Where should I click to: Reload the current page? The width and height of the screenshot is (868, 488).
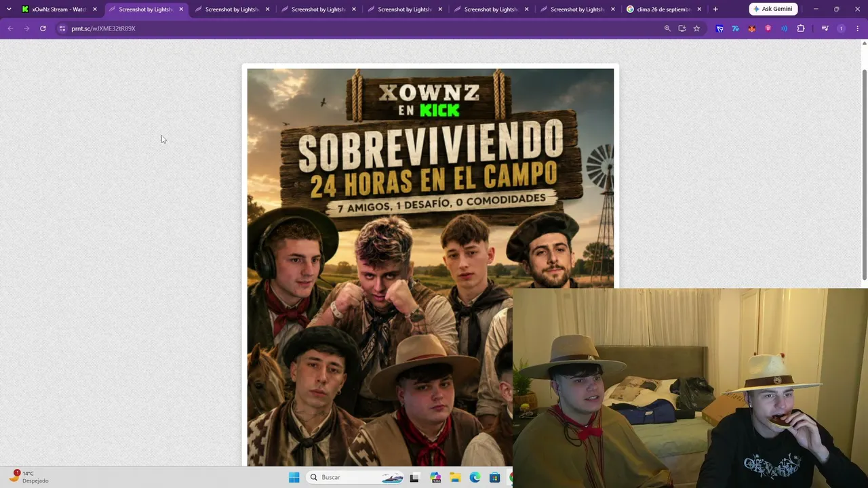pos(43,28)
